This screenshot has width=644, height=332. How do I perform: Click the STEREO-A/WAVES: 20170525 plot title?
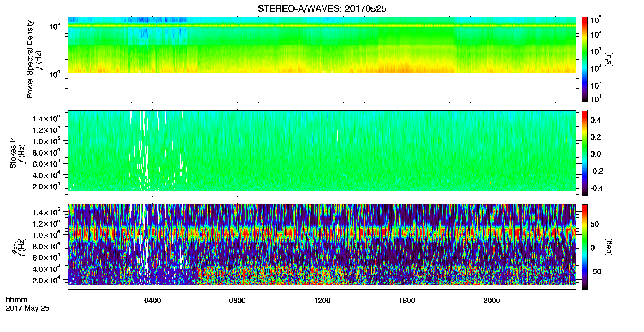click(322, 9)
